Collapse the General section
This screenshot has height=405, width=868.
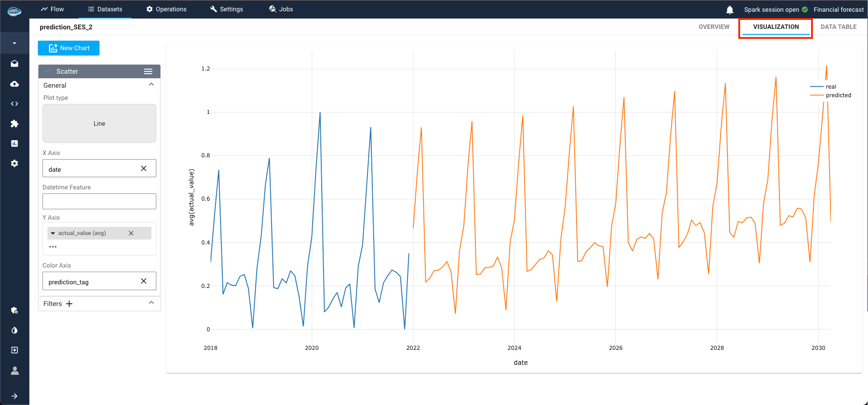tap(151, 85)
